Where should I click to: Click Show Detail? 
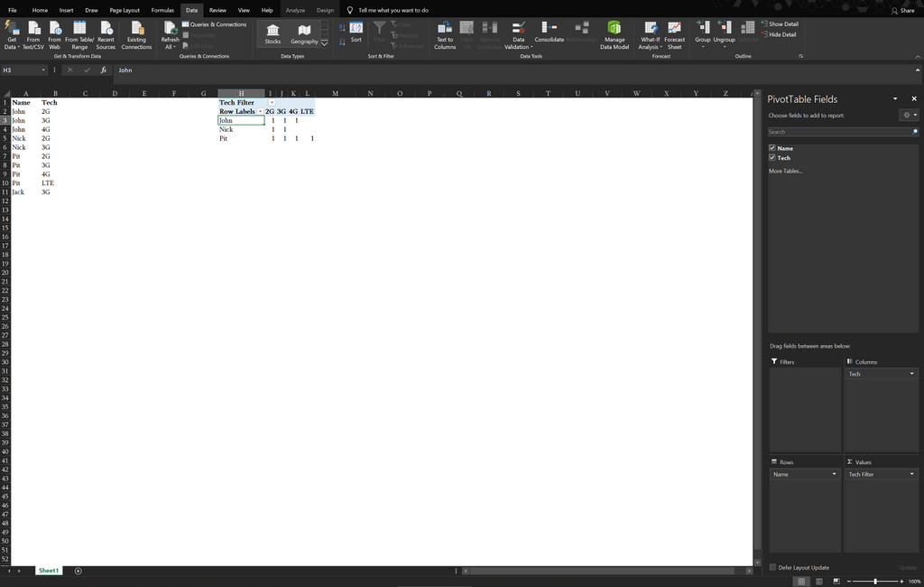[x=780, y=24]
